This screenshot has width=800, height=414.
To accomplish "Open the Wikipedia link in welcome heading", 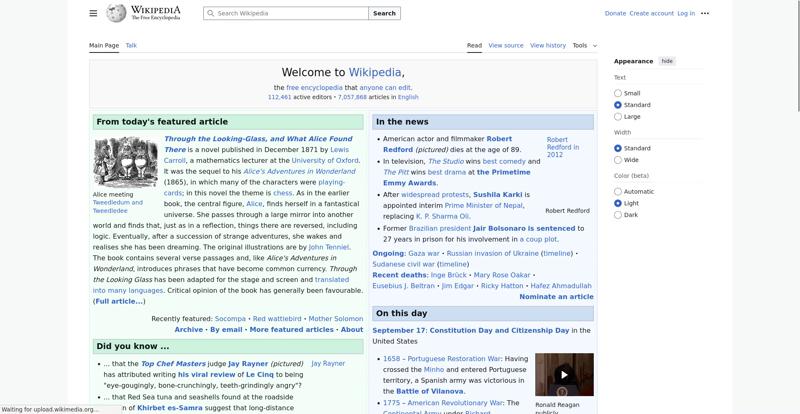I will coord(375,72).
